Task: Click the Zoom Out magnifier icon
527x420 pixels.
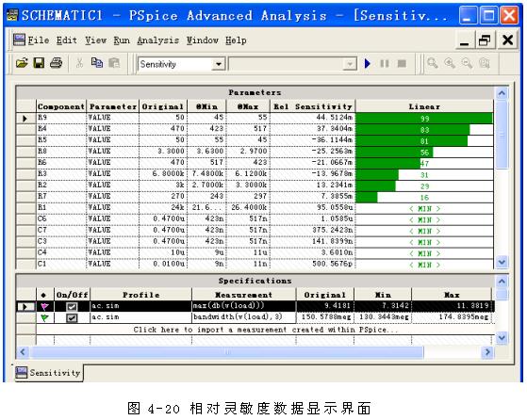Action: coord(467,63)
